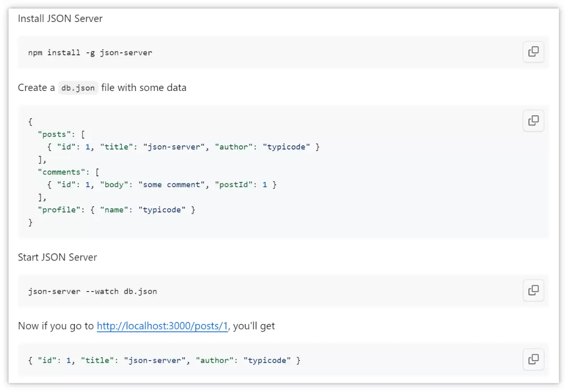The width and height of the screenshot is (568, 392).
Task: Click the inline db.json code label
Action: (x=78, y=88)
